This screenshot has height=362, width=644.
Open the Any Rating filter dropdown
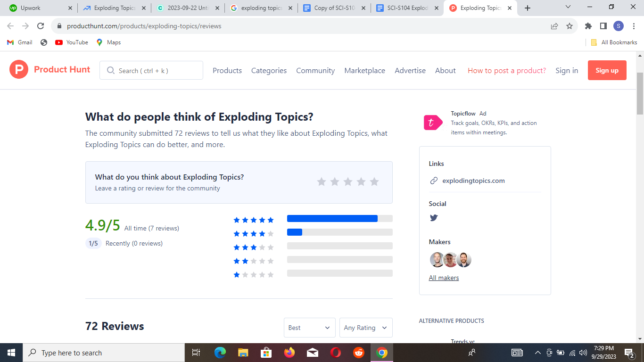[366, 327]
